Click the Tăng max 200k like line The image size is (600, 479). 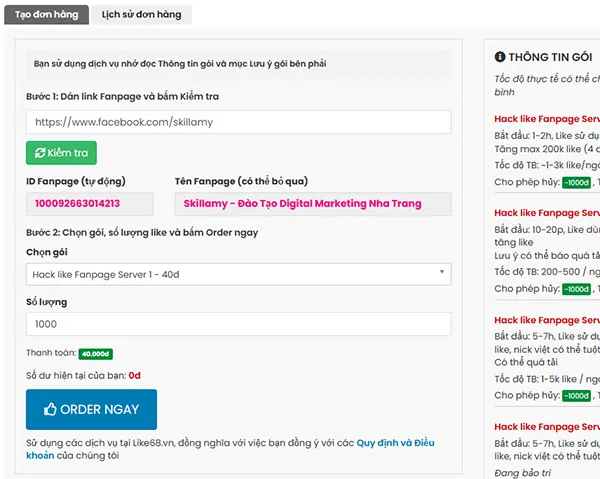(x=547, y=149)
